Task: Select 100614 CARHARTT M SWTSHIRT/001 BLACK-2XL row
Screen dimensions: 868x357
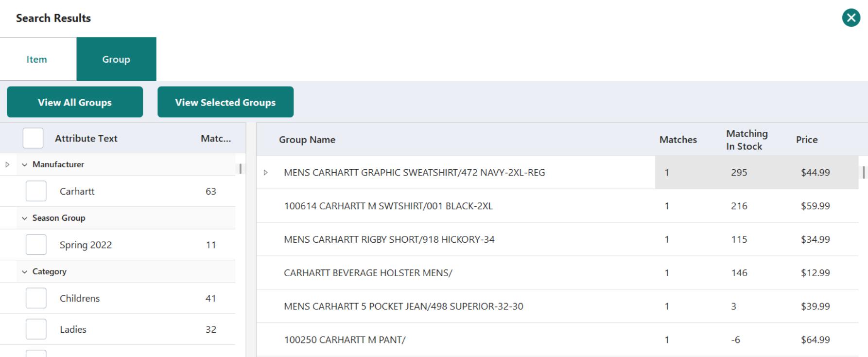Action: (x=557, y=206)
